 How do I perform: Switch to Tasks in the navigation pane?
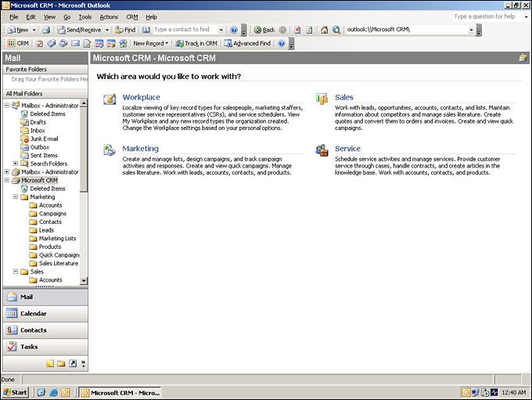click(45, 347)
